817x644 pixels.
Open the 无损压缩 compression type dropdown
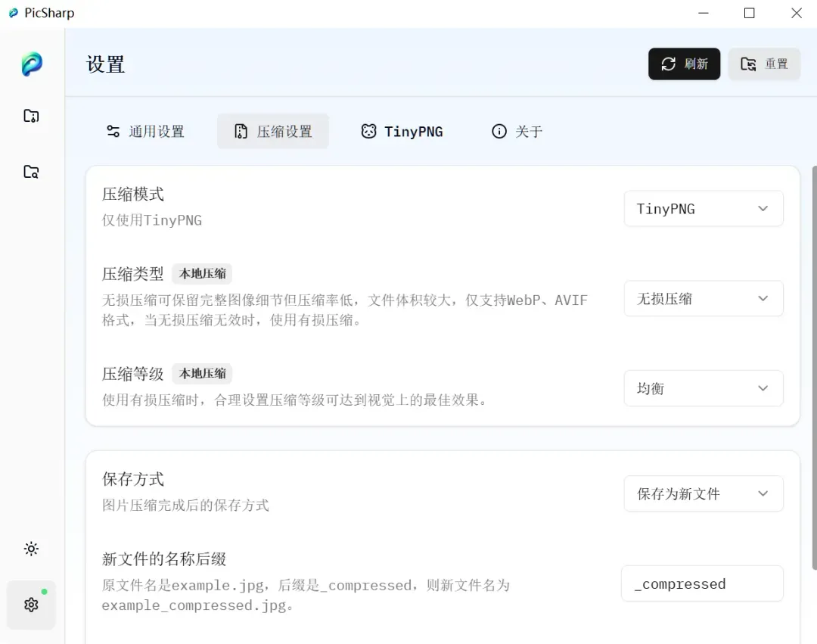coord(704,299)
